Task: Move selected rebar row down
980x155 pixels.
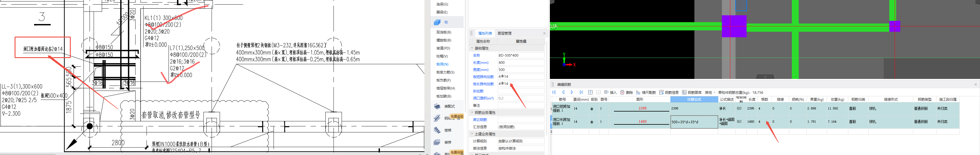Action: click(598, 92)
